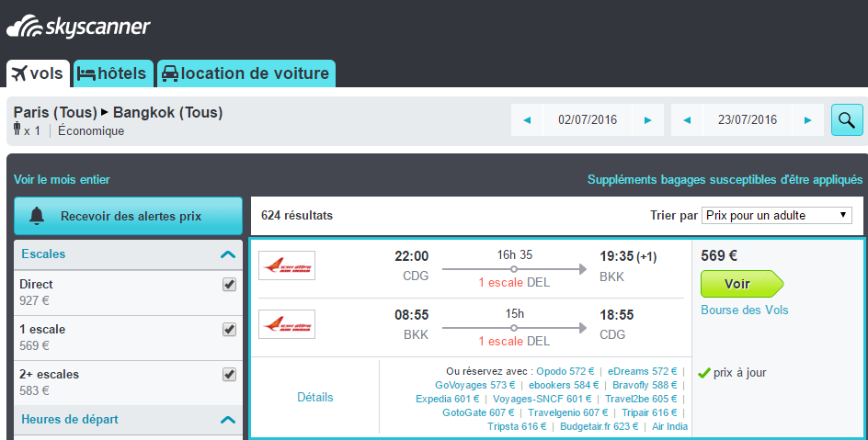Go to next return date arrow
868x440 pixels.
[807, 120]
